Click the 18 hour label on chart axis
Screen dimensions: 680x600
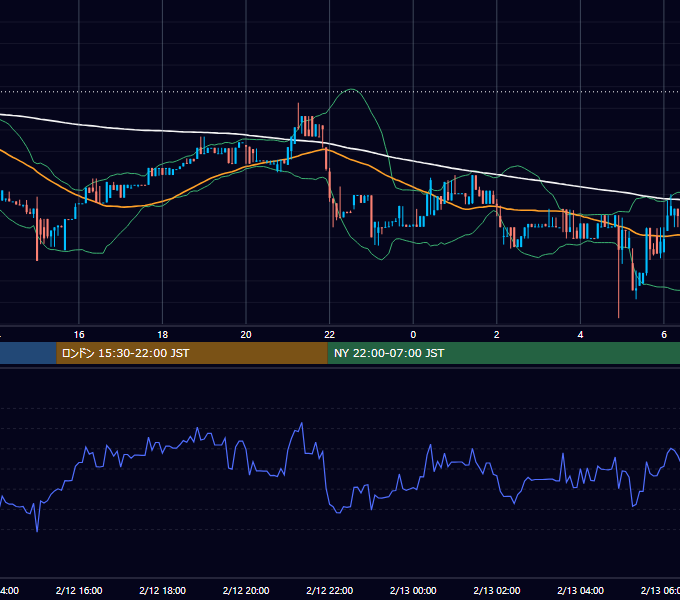tap(163, 335)
